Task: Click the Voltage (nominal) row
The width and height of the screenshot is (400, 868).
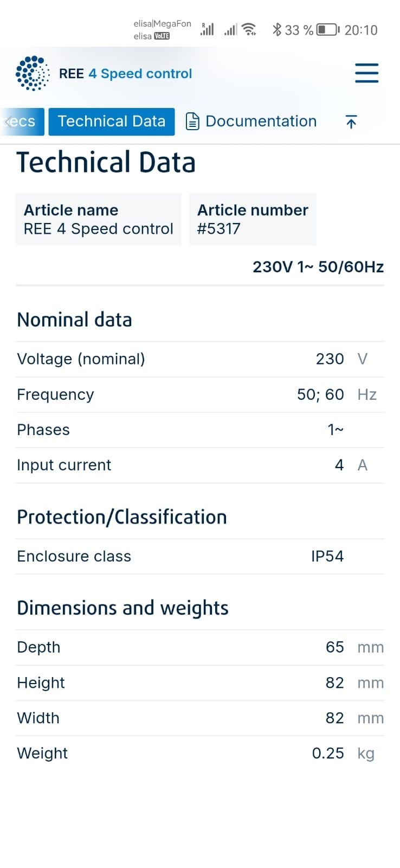Action: tap(199, 359)
